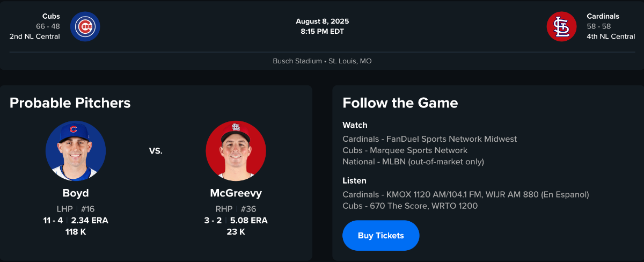The width and height of the screenshot is (644, 262).
Task: Select the Cubs team name in header
Action: 51,16
